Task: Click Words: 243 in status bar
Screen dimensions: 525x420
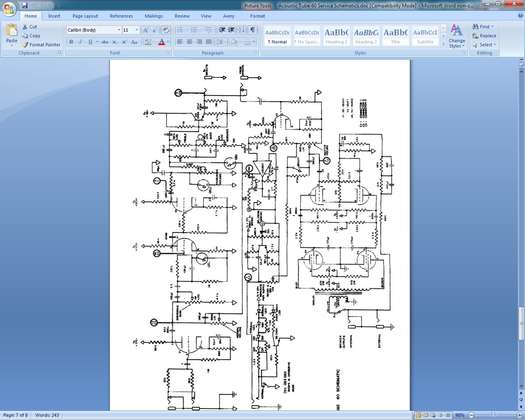Action: [x=47, y=415]
